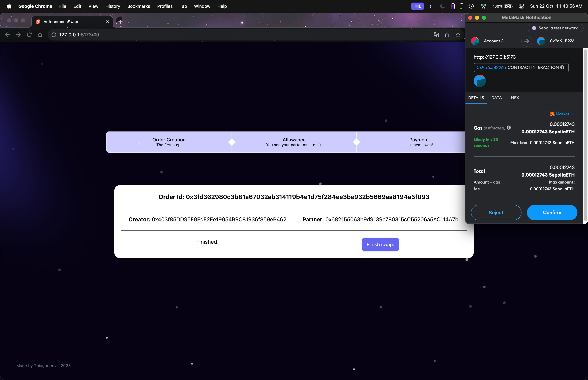588x380 pixels.
Task: Click the 0x9a6...B226 recipient avatar
Action: [541, 41]
